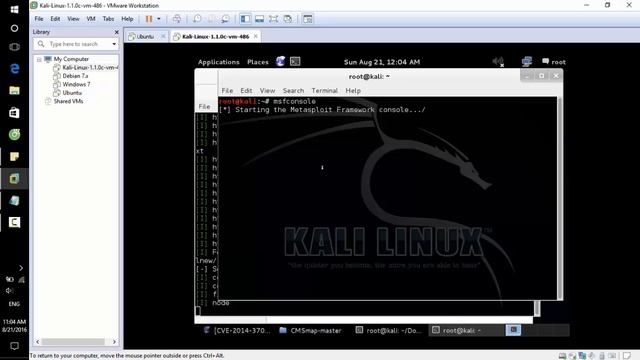
Task: Open terminal Edit menu
Action: point(246,91)
